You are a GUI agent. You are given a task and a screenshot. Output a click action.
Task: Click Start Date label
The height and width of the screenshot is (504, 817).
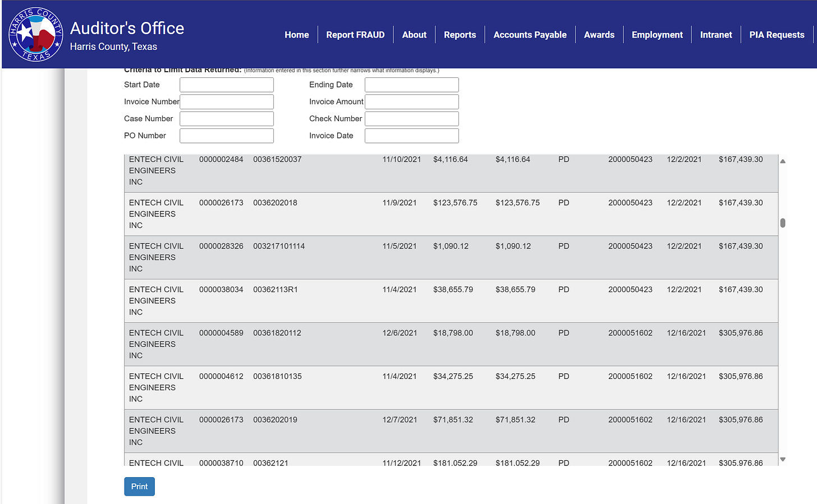click(x=142, y=85)
